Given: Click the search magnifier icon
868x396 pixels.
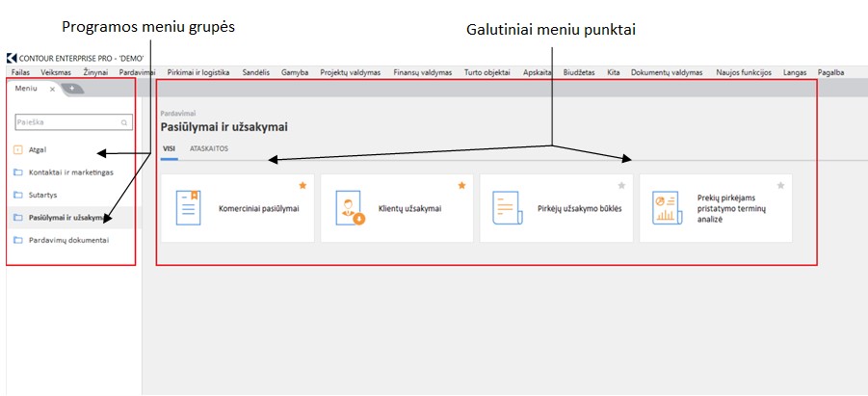Looking at the screenshot, I should click(x=124, y=123).
